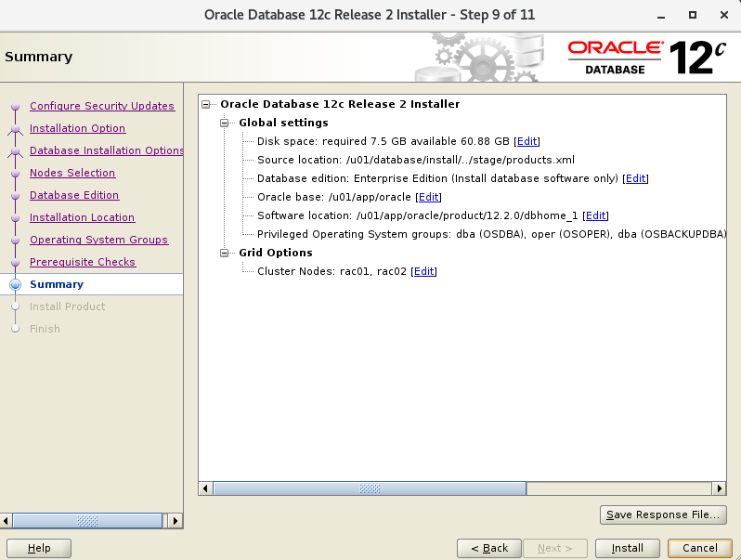The height and width of the screenshot is (560, 741).
Task: Click Edit link next to Disk space
Action: point(526,141)
